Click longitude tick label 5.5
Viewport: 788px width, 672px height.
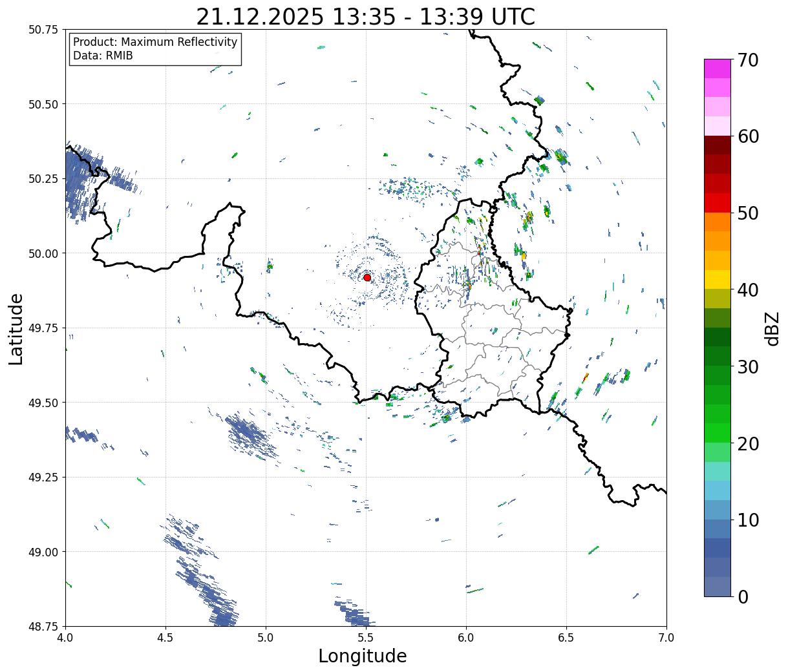(366, 638)
